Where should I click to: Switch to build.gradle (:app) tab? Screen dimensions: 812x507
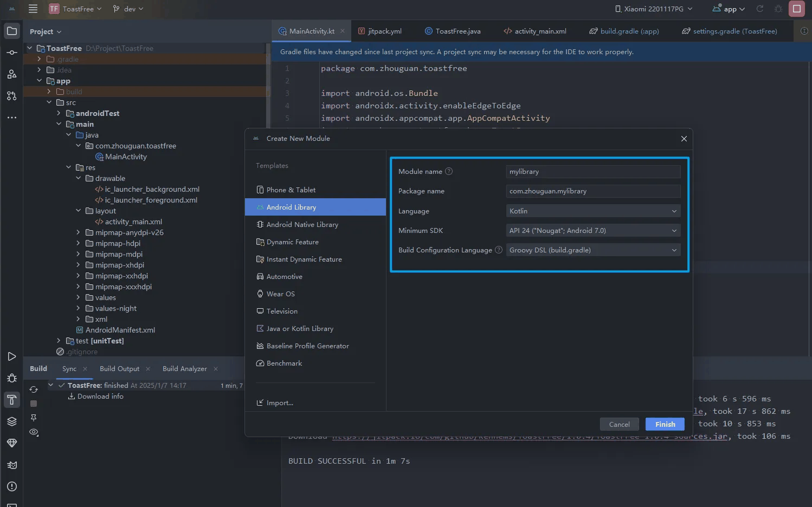[624, 31]
